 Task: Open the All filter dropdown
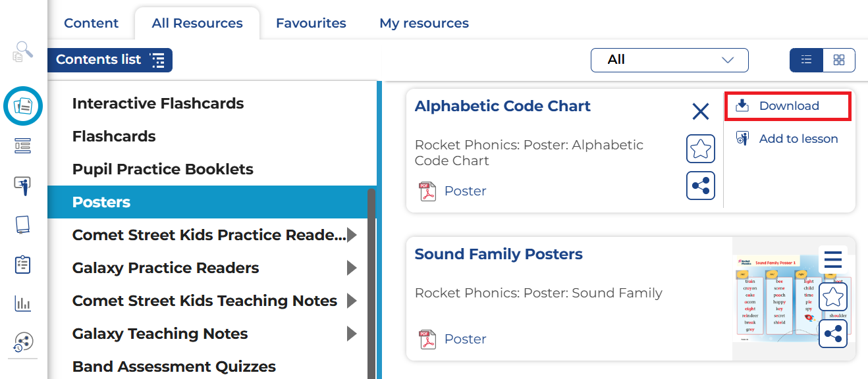[669, 60]
